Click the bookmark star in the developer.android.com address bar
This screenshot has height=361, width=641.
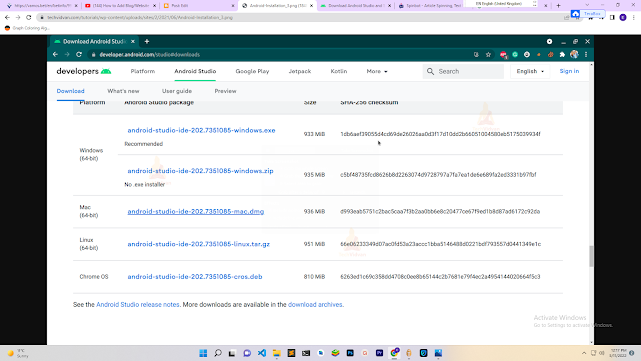pyautogui.click(x=488, y=54)
